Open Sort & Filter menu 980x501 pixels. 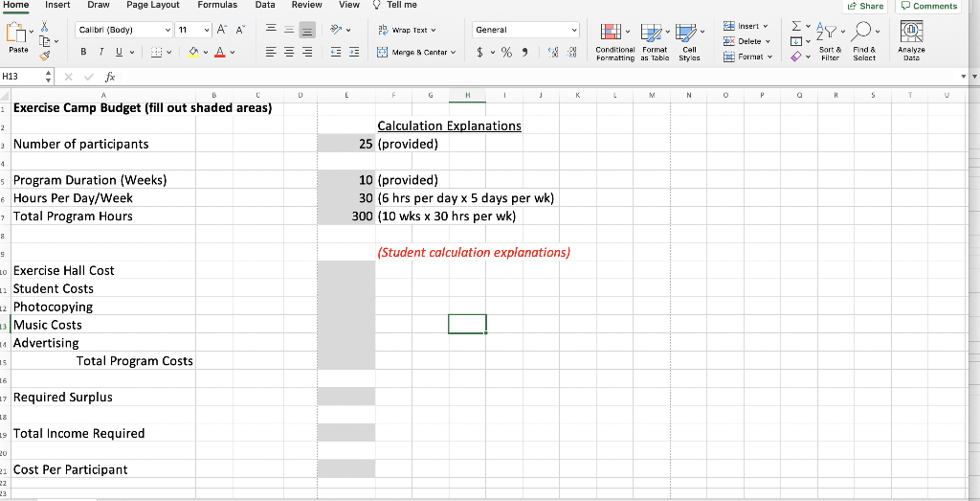(x=830, y=42)
